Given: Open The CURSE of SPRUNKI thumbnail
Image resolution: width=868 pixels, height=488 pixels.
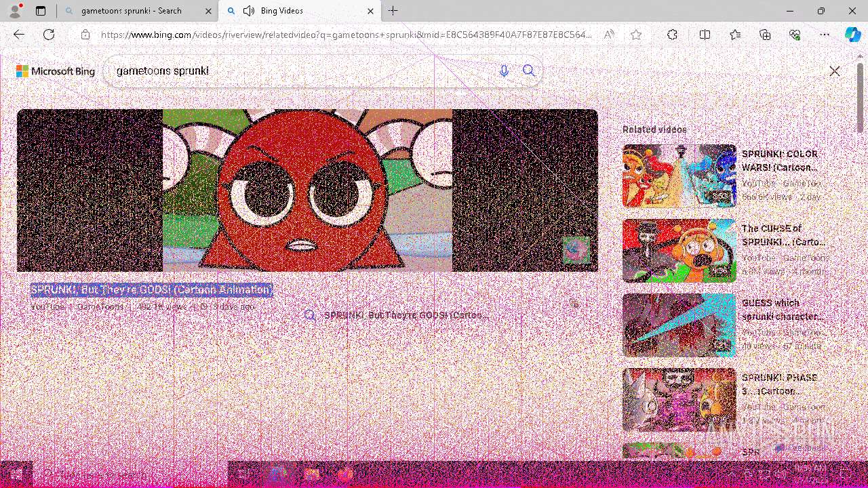Looking at the screenshot, I should click(x=679, y=250).
